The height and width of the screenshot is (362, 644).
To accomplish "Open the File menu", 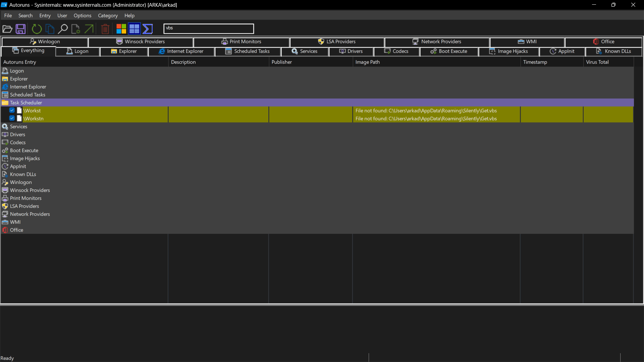I will pyautogui.click(x=8, y=15).
